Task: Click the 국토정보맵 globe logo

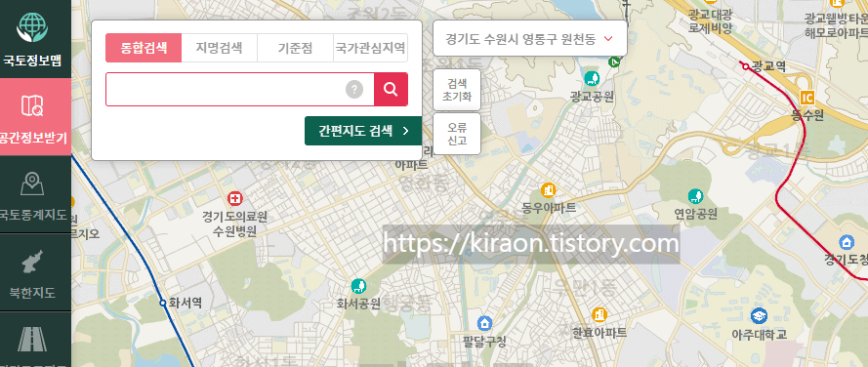Action: coord(32,27)
